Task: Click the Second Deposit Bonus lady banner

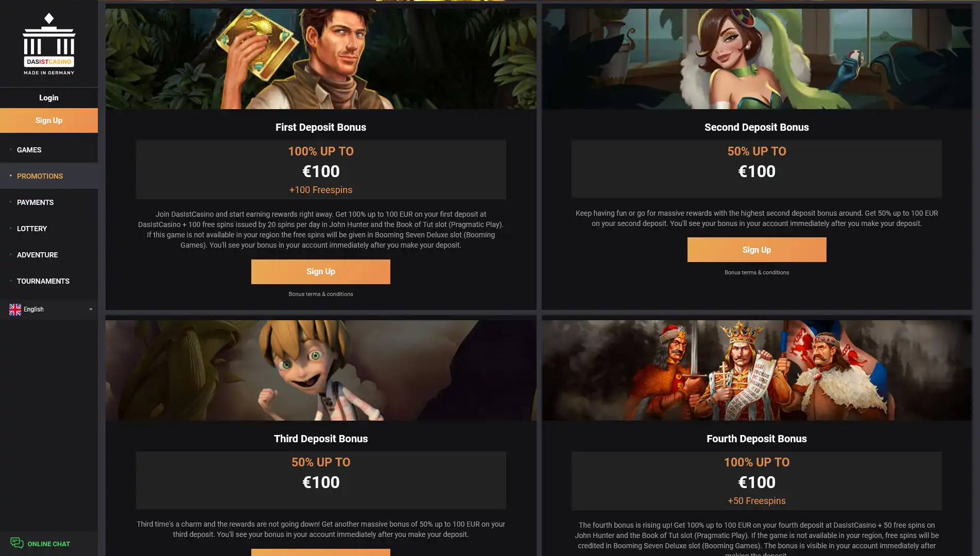Action: (757, 59)
